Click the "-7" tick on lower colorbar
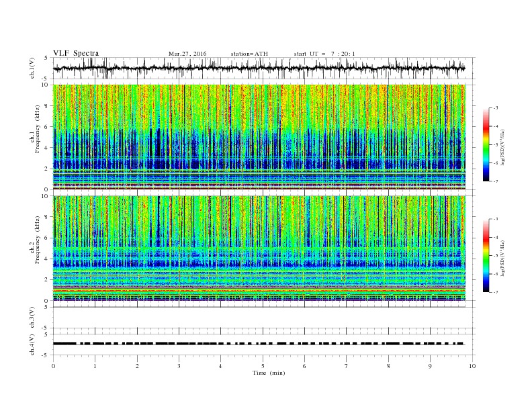The width and height of the screenshot is (532, 411). 496,292
